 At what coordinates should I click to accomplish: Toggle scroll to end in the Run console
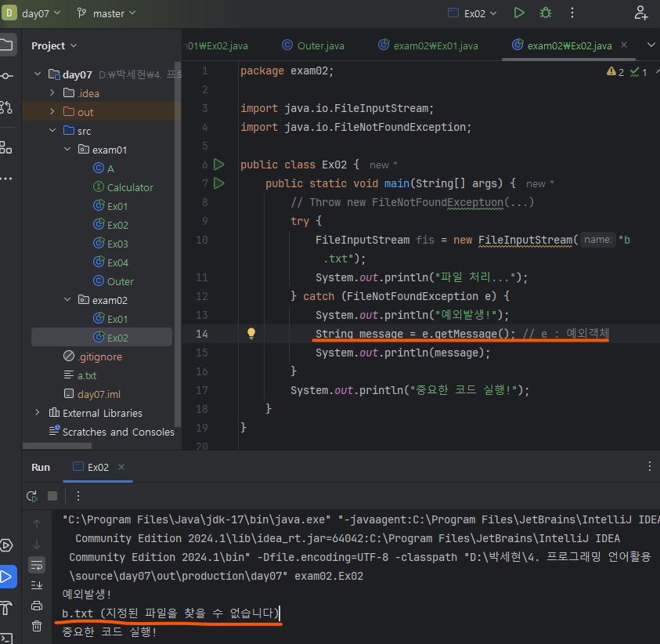[37, 584]
